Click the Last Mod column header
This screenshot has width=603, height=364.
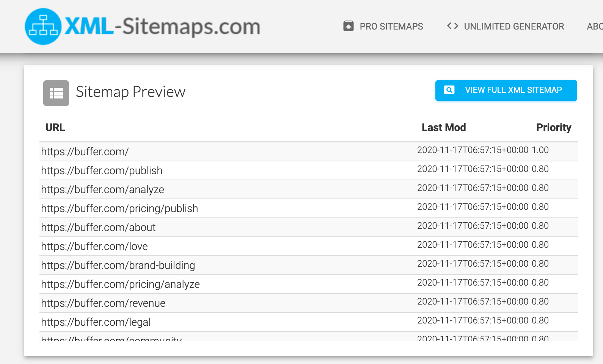coord(444,128)
